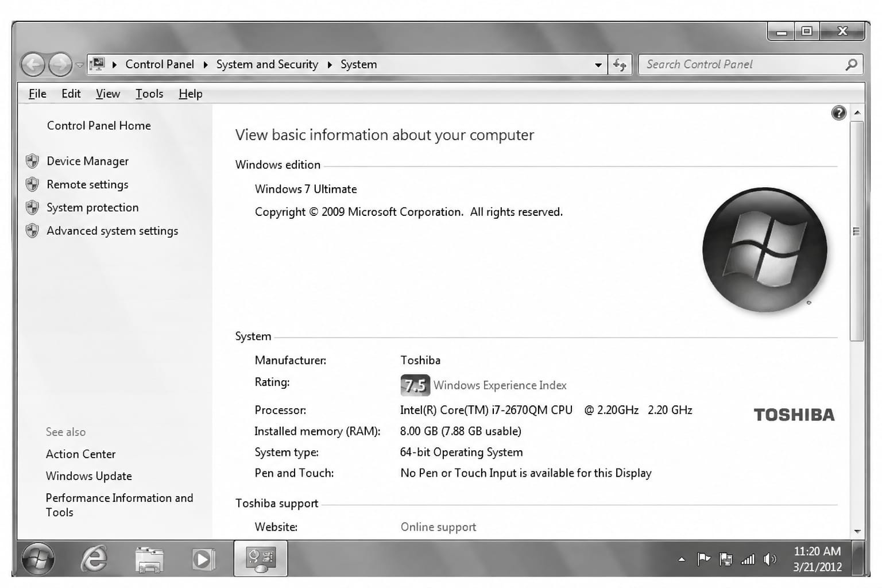Screen dimensions: 882x588
Task: Click the Intel(R) Core(TM) i7-2670QM CPU text
Action: (486, 410)
